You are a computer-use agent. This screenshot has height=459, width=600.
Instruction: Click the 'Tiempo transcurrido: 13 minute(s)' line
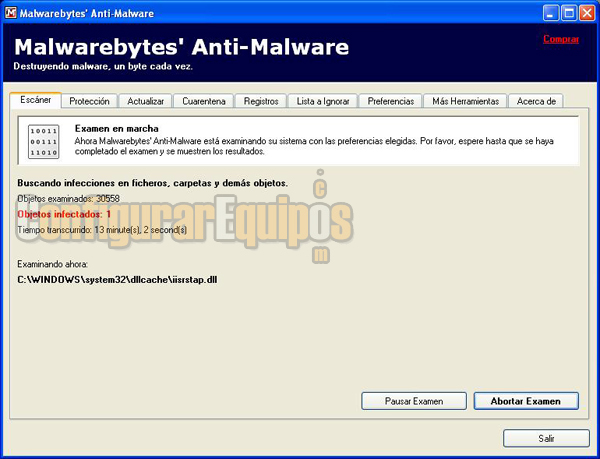(x=102, y=230)
